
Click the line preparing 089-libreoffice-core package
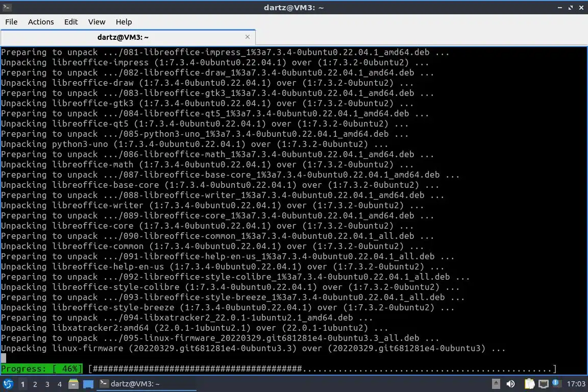pos(217,216)
